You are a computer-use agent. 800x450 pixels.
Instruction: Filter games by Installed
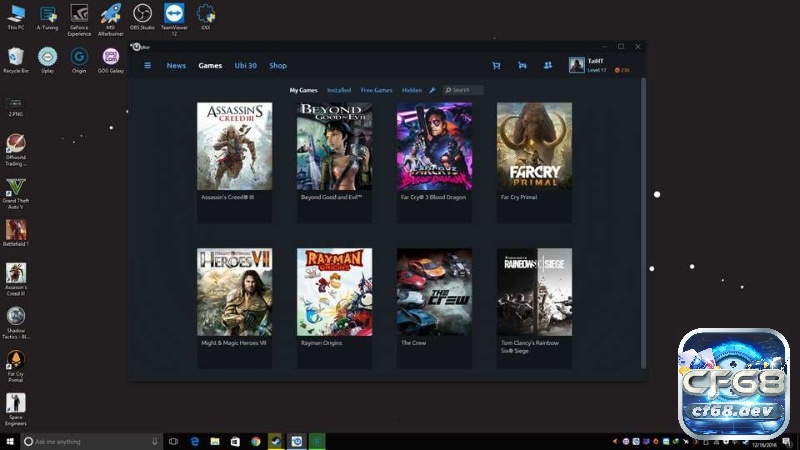pyautogui.click(x=339, y=90)
